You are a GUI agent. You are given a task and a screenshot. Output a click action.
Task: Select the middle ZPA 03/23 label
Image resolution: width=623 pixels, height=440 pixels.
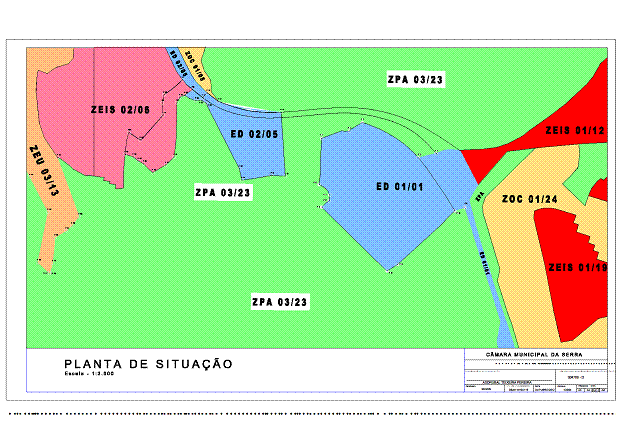click(223, 192)
